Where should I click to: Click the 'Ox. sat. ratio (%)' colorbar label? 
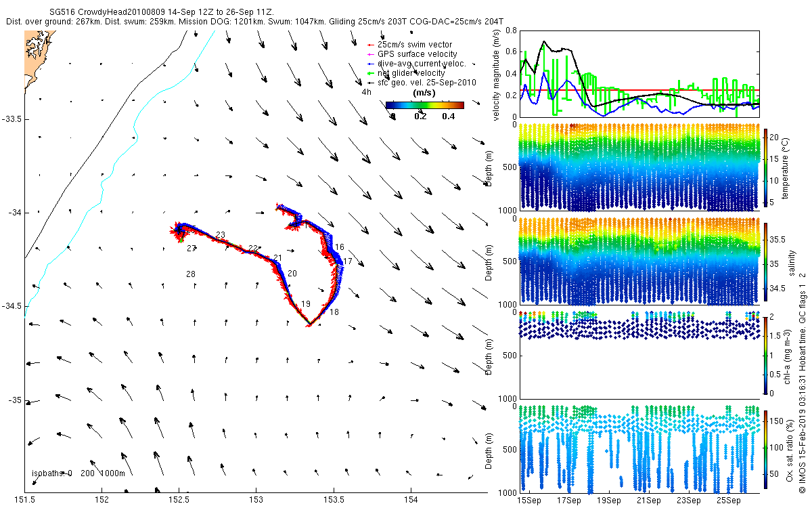coord(789,450)
